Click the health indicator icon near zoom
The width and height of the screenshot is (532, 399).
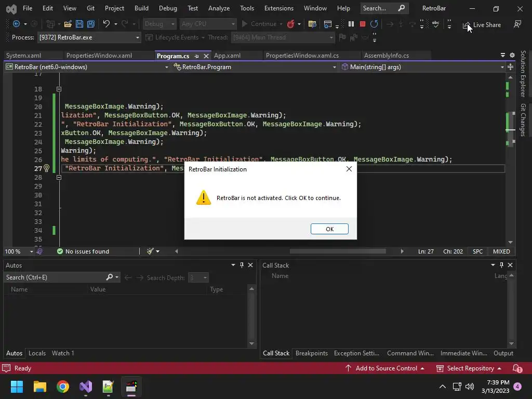(39, 251)
